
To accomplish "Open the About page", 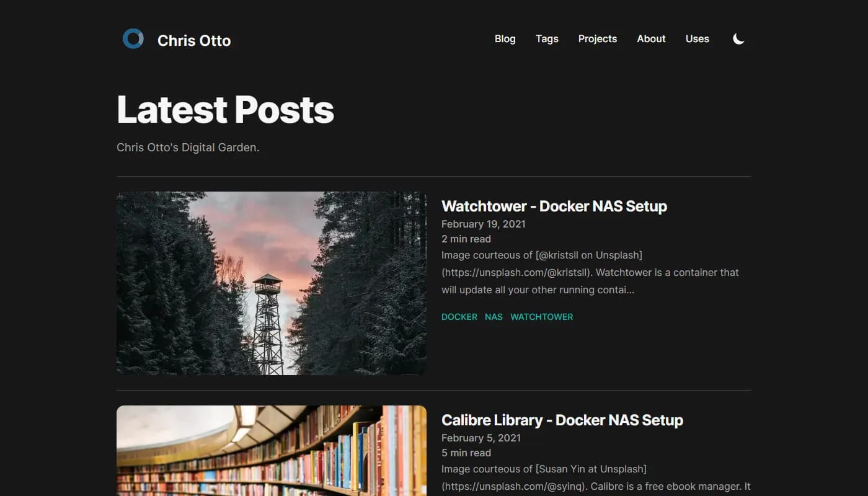I will (x=651, y=38).
